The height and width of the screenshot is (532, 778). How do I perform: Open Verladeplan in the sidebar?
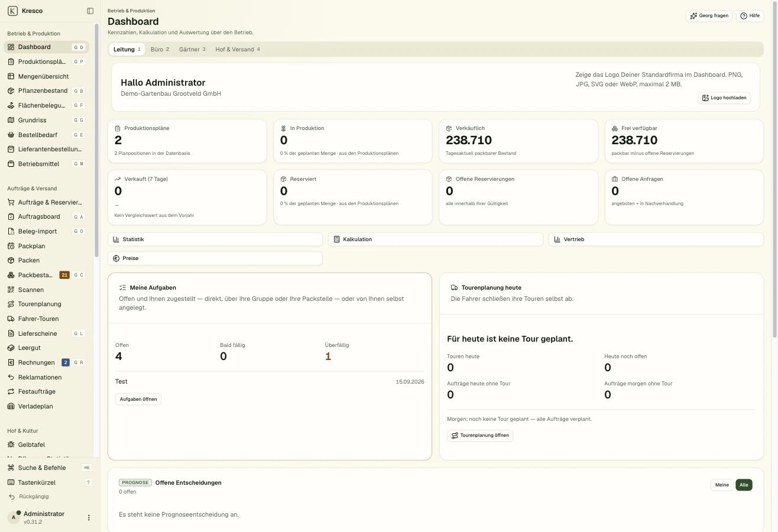click(46, 406)
